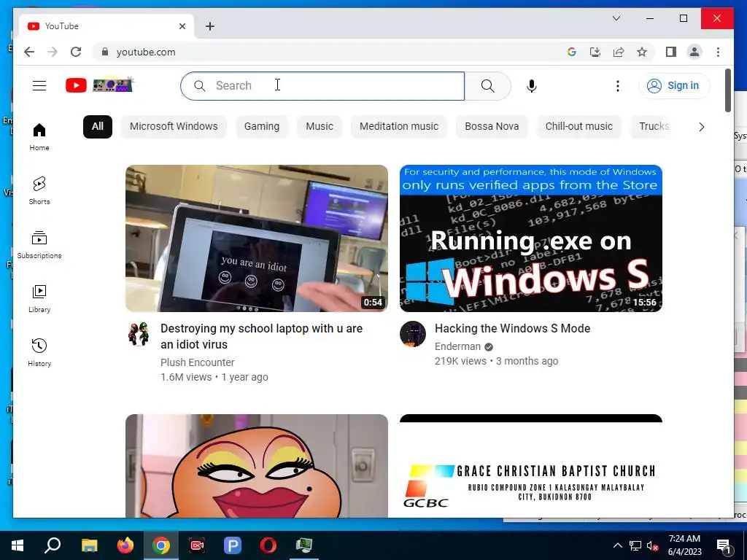Visit the Enderman channel name
747x560 pixels.
pos(458,346)
